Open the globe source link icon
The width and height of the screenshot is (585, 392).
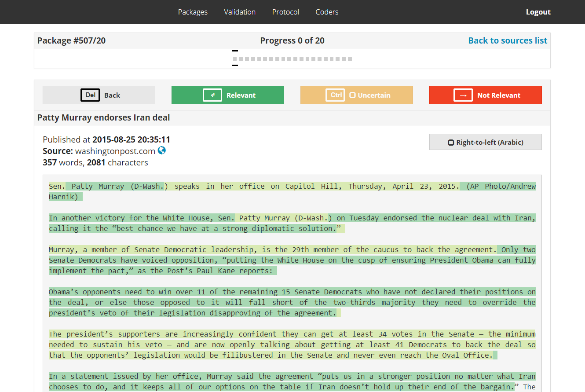pyautogui.click(x=162, y=150)
